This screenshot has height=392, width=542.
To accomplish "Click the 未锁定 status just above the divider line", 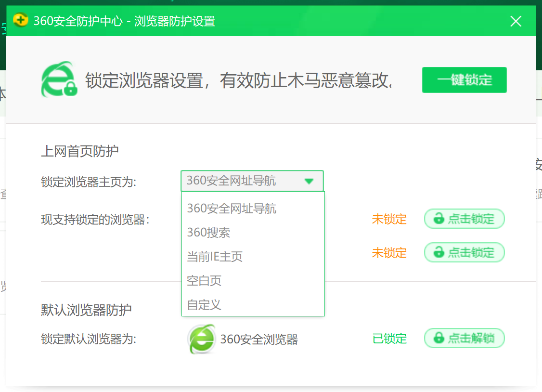I will click(389, 253).
